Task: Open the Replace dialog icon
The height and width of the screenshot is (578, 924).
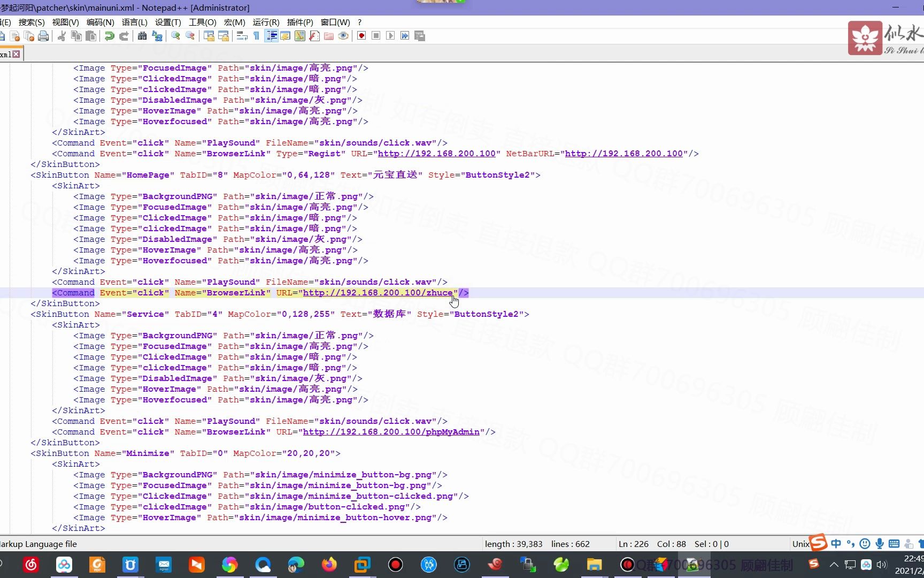Action: click(157, 36)
